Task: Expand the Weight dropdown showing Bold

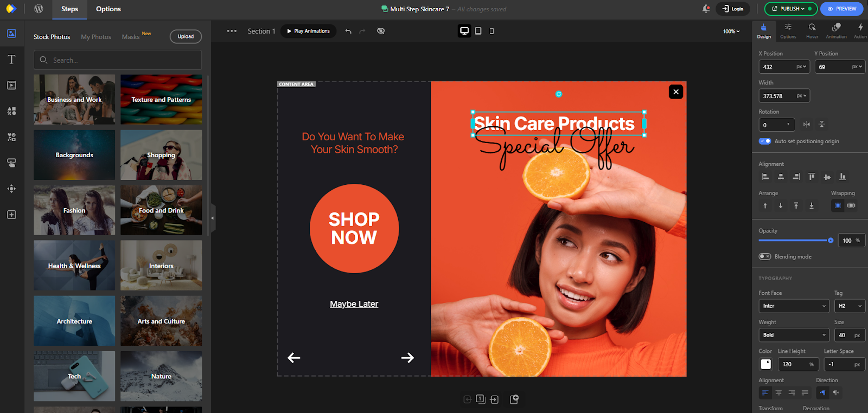Action: (x=794, y=335)
